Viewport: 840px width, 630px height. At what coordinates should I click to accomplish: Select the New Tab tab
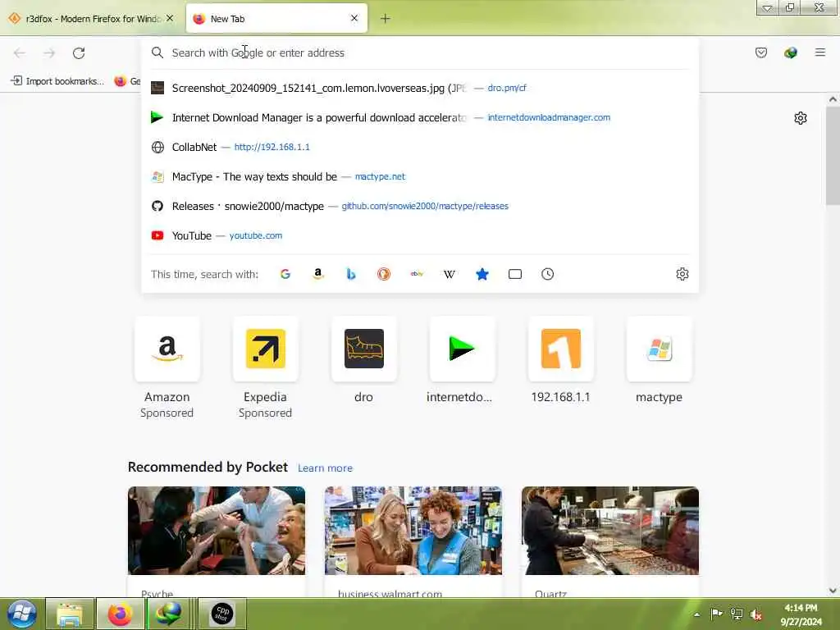(x=276, y=19)
